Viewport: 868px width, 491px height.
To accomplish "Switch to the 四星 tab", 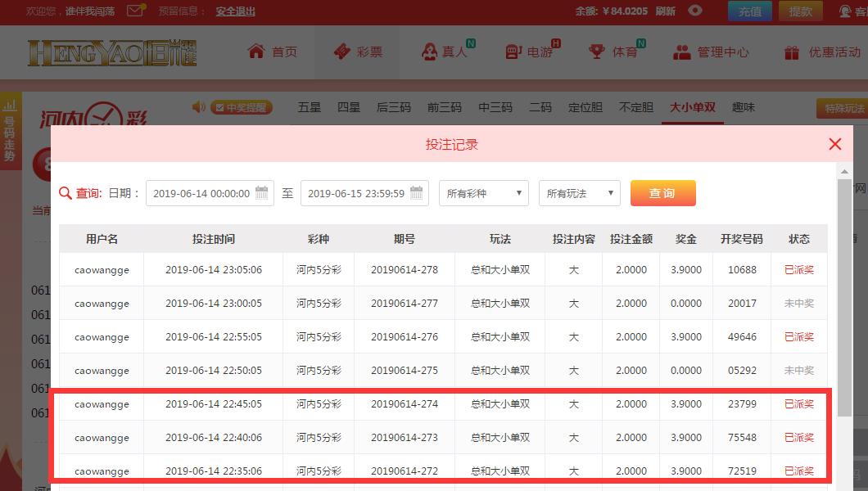I will (349, 107).
